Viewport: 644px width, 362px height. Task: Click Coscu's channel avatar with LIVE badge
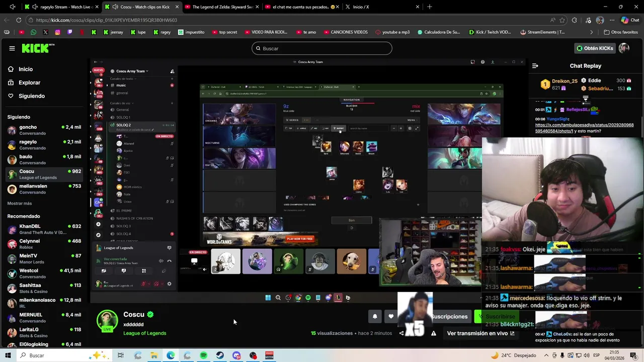tap(107, 321)
